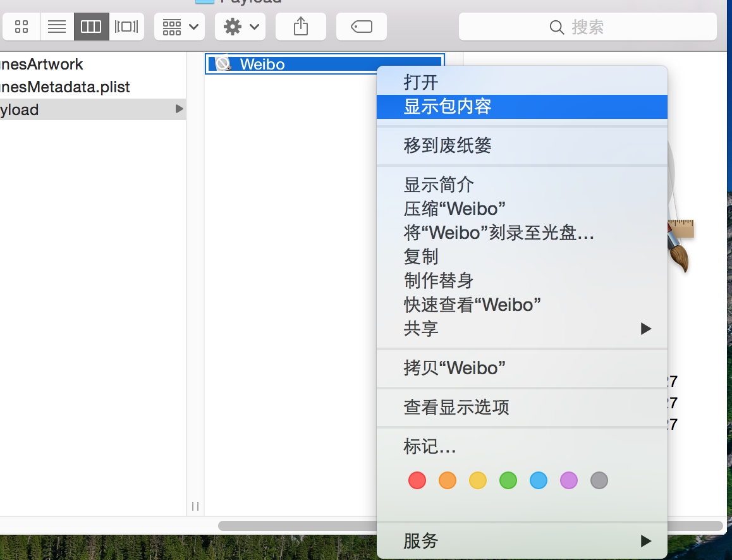Select the Payload folder row
Screen dimensions: 732x560
point(92,110)
